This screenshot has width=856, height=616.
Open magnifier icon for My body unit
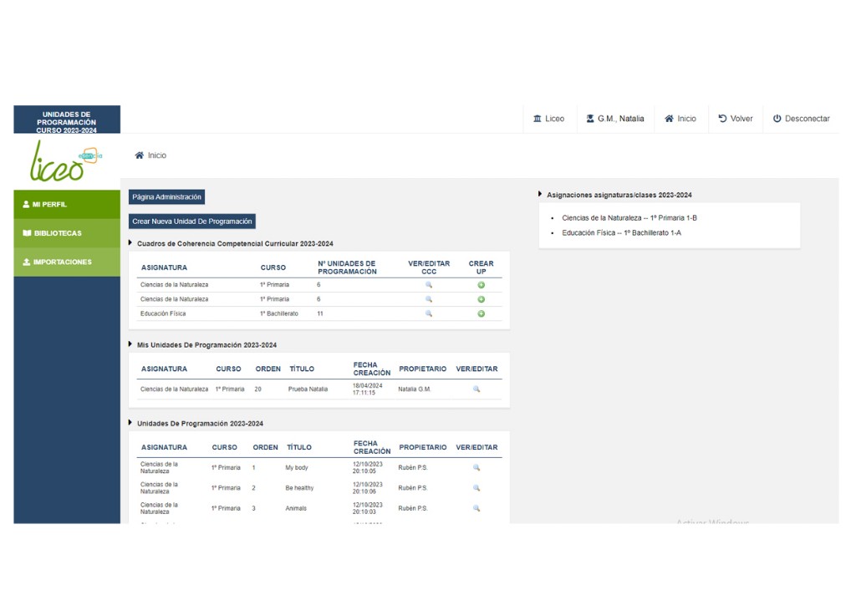pyautogui.click(x=476, y=468)
